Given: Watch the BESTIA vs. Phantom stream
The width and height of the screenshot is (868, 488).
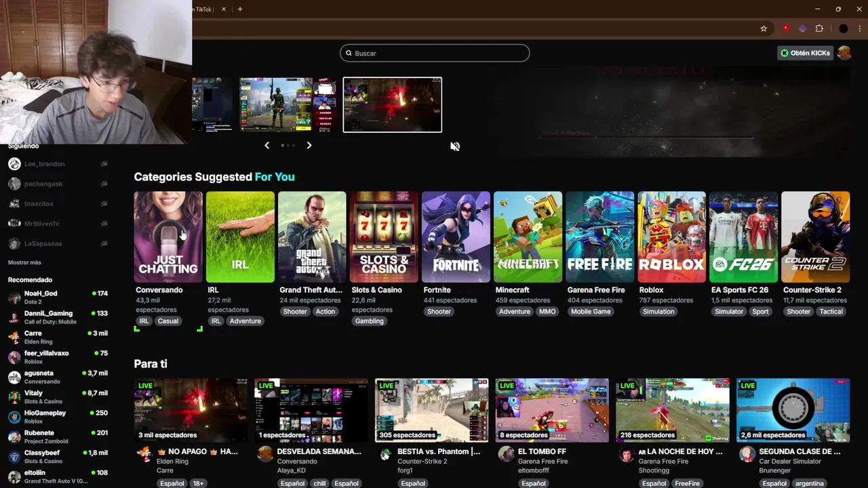Looking at the screenshot, I should pyautogui.click(x=432, y=410).
